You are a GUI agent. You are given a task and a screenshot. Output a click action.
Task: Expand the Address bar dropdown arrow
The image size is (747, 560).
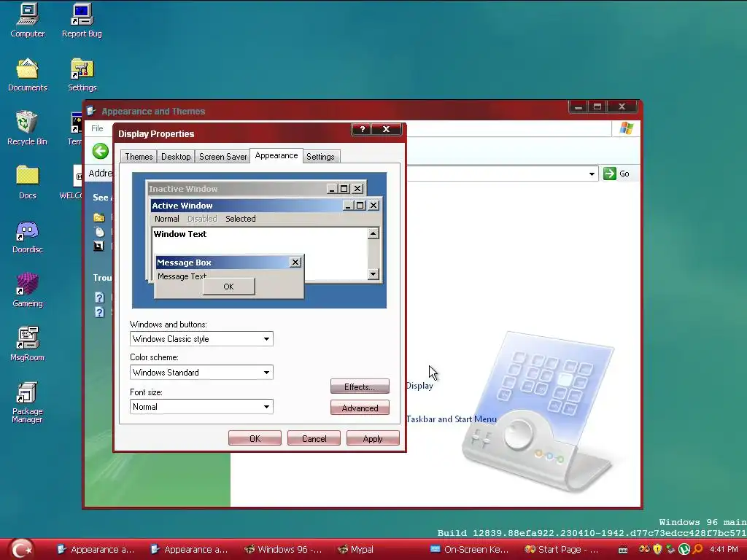(x=592, y=174)
